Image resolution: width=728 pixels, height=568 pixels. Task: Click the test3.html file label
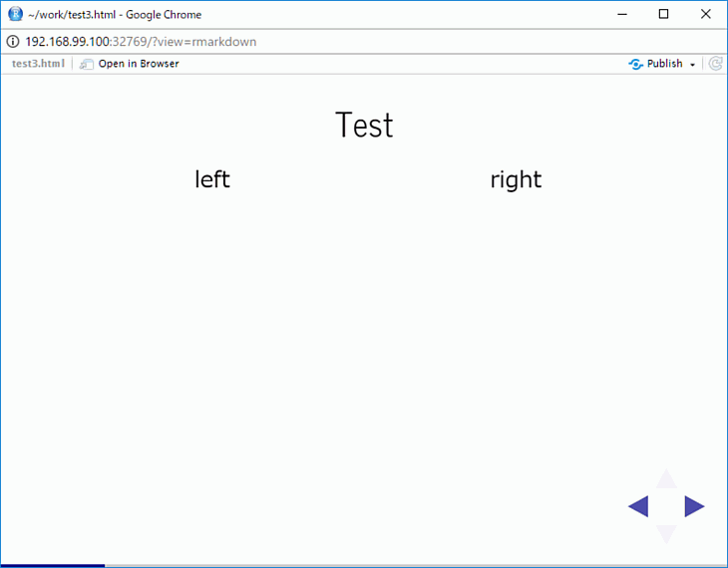(38, 64)
